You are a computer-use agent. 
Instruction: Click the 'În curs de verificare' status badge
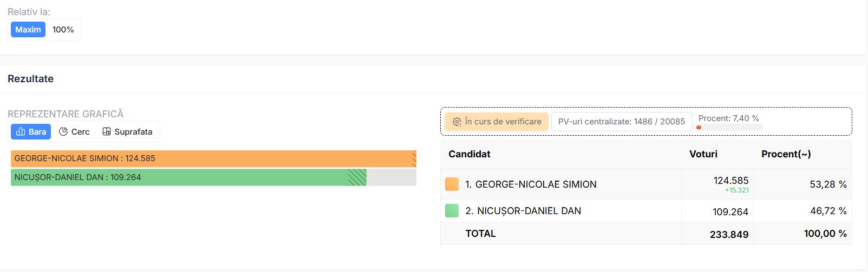point(497,122)
